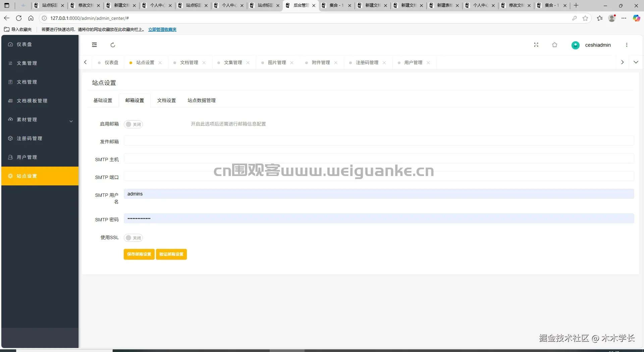Open 用户管理 in the sidebar
This screenshot has height=352, width=644.
click(40, 157)
